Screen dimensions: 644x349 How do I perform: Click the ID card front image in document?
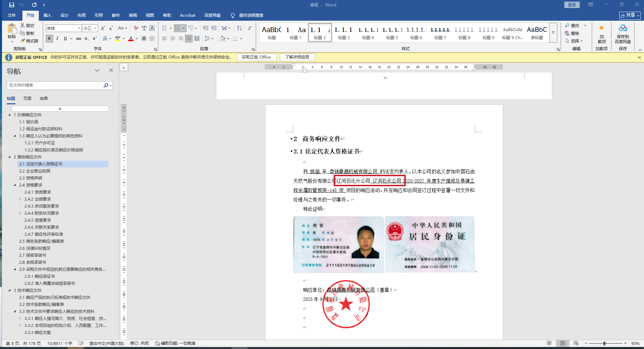point(339,244)
